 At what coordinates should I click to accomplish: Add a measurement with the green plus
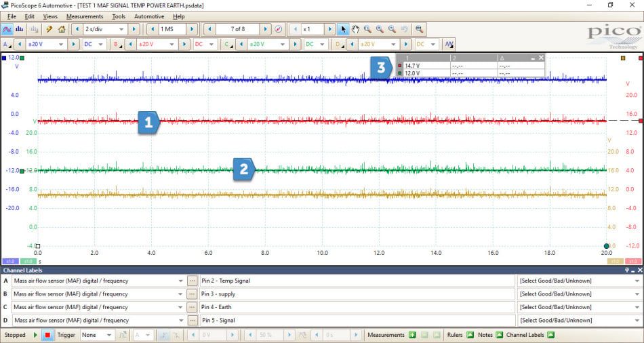click(x=412, y=335)
